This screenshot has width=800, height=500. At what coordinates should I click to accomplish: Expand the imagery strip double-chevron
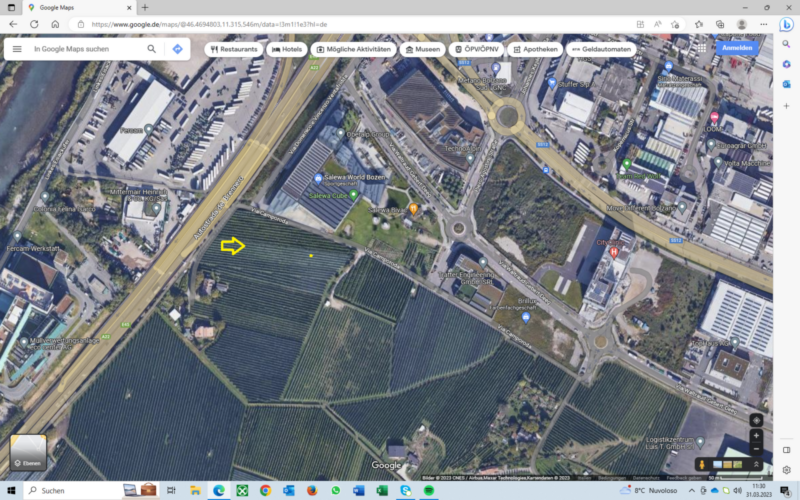pyautogui.click(x=757, y=465)
